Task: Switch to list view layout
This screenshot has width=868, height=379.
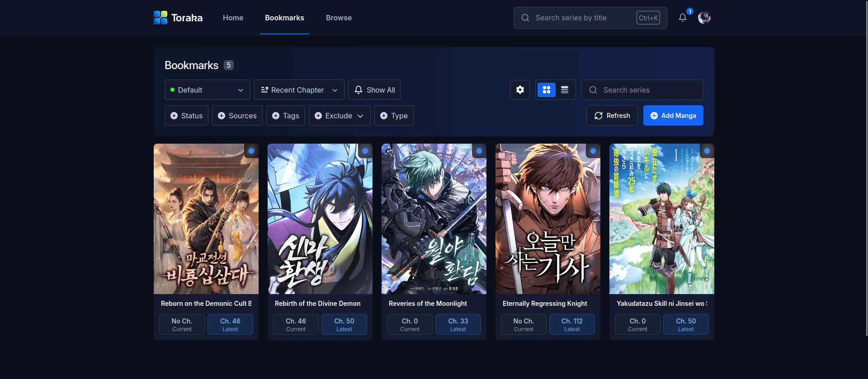Action: click(565, 90)
